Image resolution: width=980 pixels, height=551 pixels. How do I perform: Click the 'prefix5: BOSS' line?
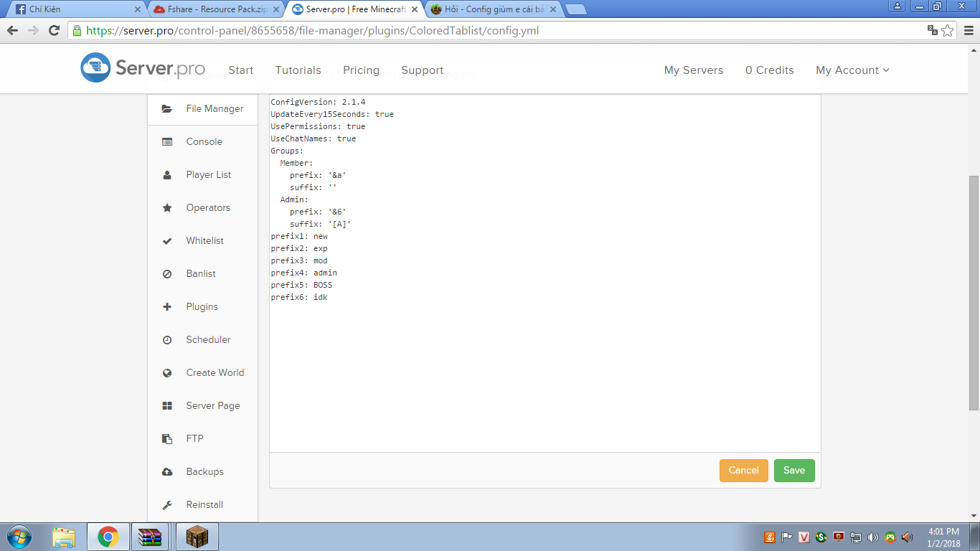pos(301,285)
